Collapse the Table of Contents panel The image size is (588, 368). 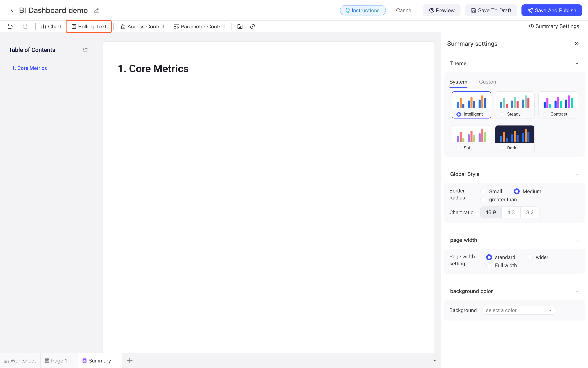click(x=85, y=50)
